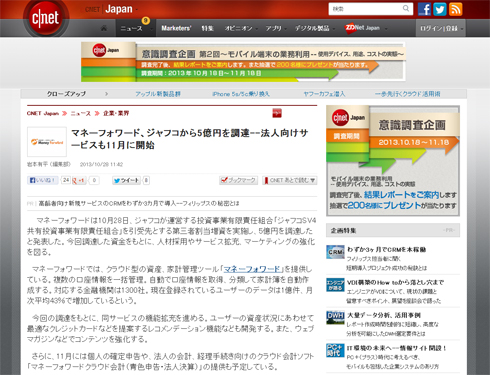Click the Google +1 button
The width and height of the screenshot is (490, 375).
tap(79, 180)
